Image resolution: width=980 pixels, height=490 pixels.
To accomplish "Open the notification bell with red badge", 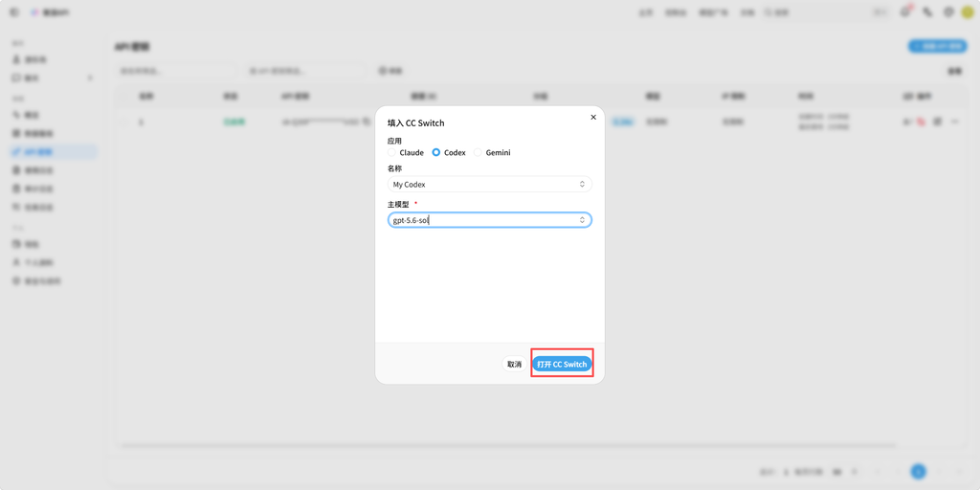I will coord(904,11).
